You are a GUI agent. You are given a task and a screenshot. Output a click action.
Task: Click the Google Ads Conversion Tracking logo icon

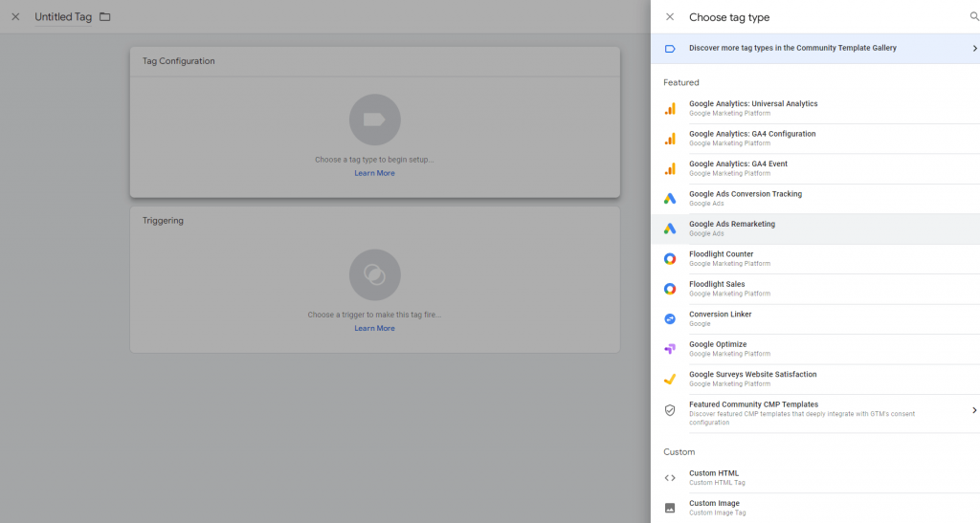point(670,199)
